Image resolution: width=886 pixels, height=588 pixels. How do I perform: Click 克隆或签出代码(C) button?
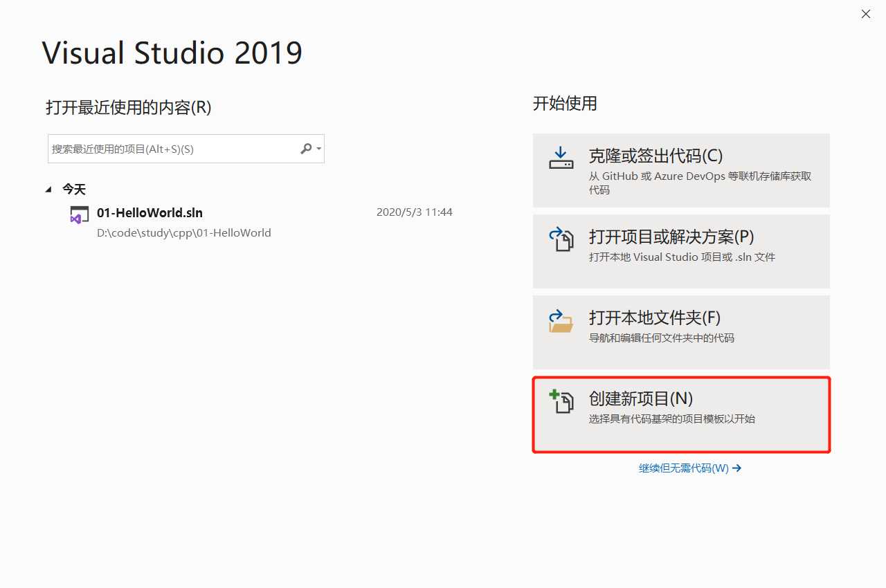click(x=681, y=170)
